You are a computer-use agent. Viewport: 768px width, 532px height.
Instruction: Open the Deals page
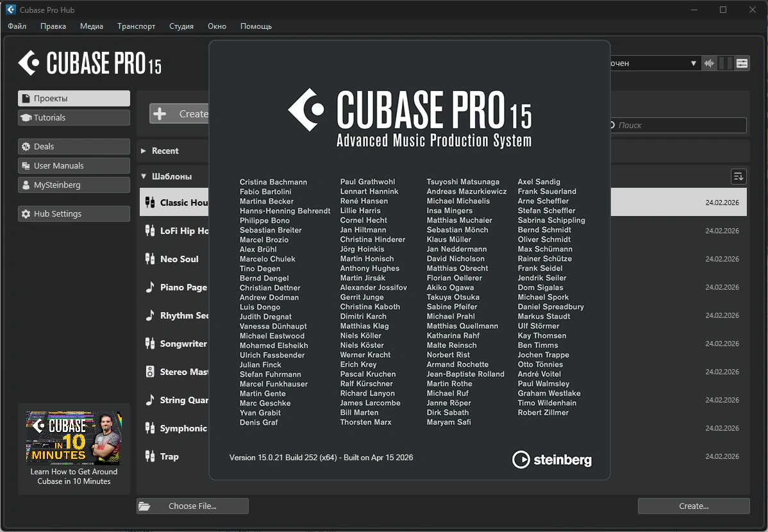[x=74, y=147]
